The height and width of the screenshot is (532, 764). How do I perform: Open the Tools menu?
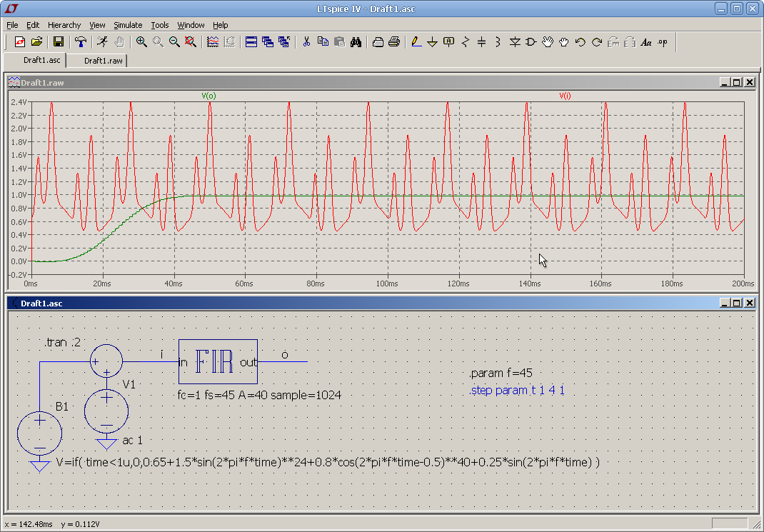[x=160, y=25]
